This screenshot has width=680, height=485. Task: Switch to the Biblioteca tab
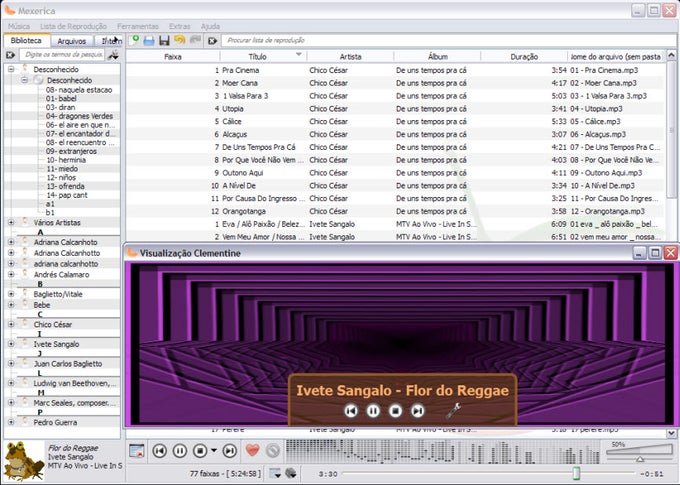pos(26,40)
